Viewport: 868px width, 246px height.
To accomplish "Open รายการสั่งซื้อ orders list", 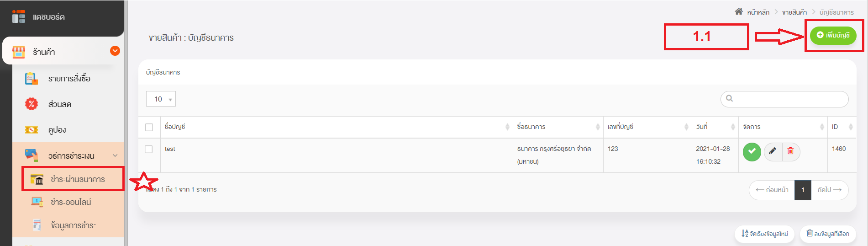I will (x=69, y=79).
